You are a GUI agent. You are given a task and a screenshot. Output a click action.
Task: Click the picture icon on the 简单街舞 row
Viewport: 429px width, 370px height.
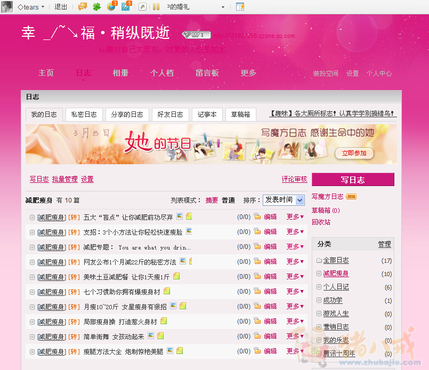151,335
